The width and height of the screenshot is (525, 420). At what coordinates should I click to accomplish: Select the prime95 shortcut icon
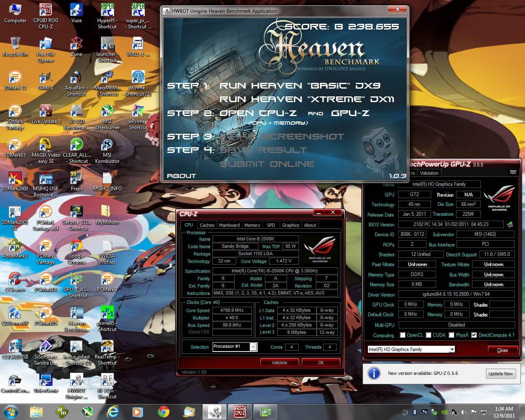[x=107, y=319]
